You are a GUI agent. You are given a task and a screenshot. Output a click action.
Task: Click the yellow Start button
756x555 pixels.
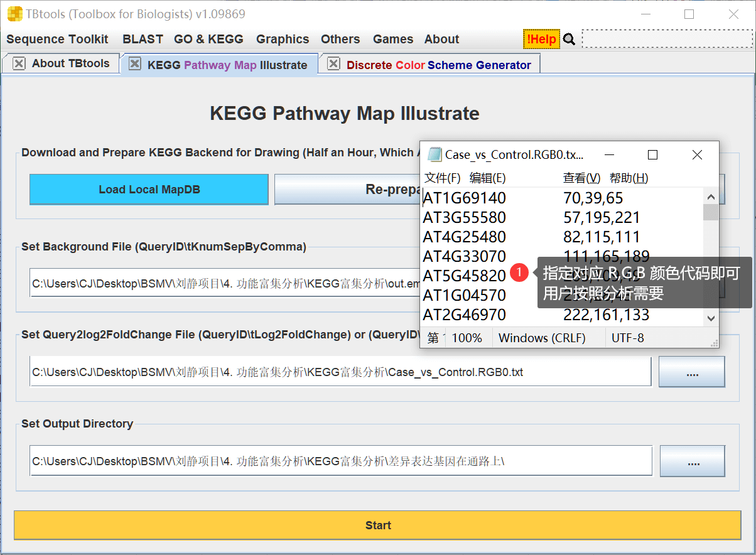pos(377,525)
